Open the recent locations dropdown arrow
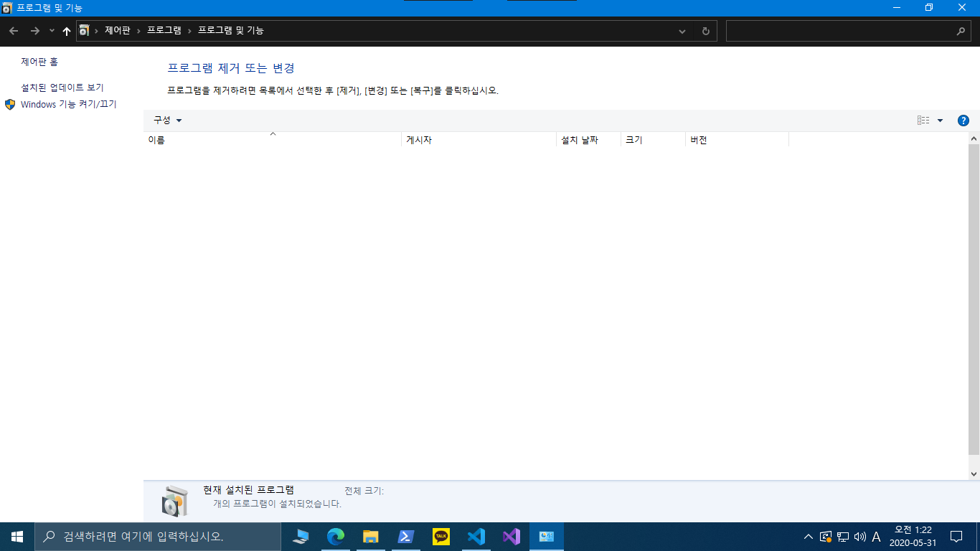980x551 pixels. coord(52,31)
